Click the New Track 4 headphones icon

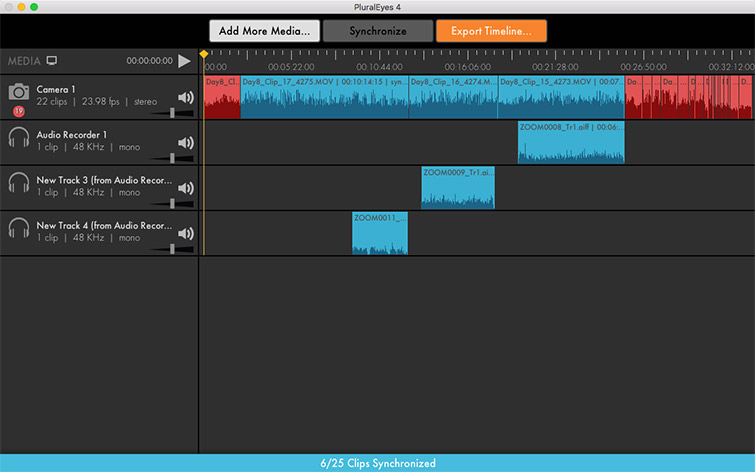coord(19,228)
